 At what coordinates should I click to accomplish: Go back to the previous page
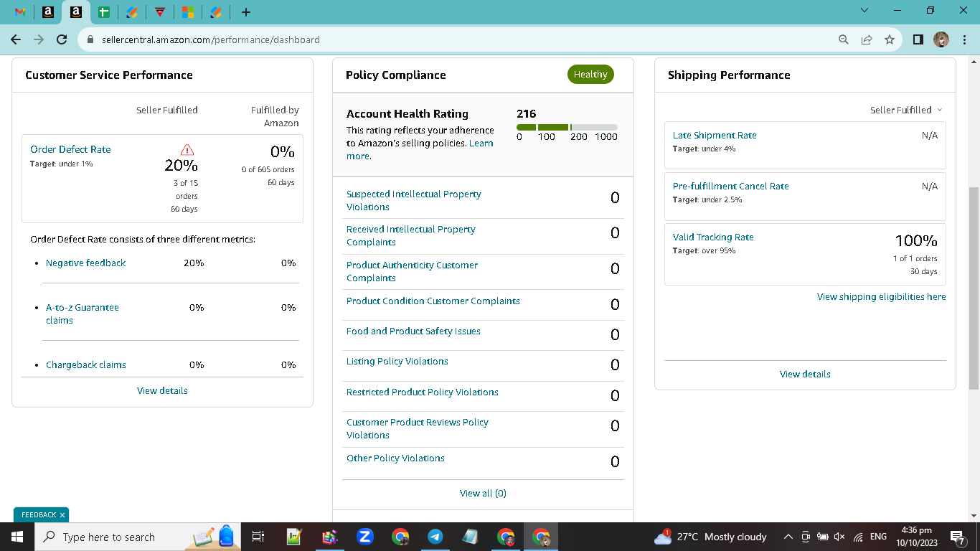[x=16, y=39]
